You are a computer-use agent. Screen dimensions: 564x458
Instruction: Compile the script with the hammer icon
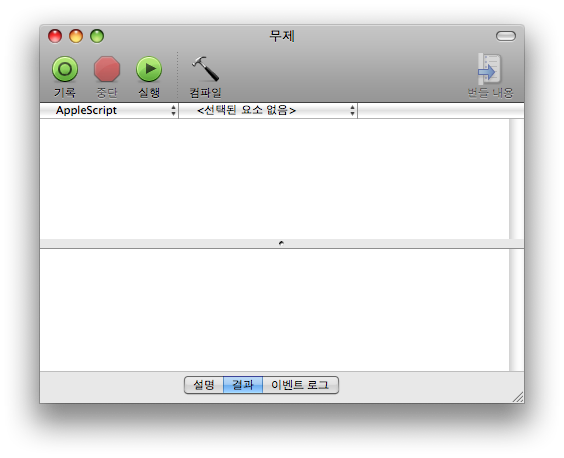coord(205,69)
